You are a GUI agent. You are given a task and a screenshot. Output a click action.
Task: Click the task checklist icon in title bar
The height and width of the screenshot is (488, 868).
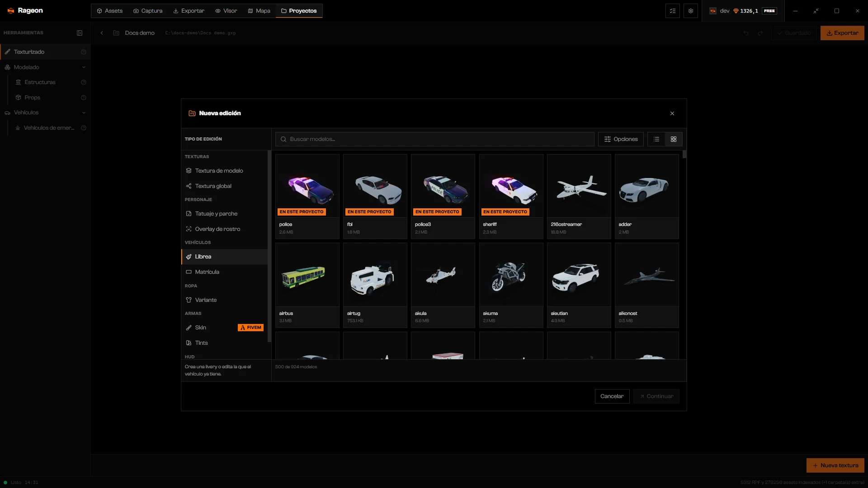coord(673,11)
